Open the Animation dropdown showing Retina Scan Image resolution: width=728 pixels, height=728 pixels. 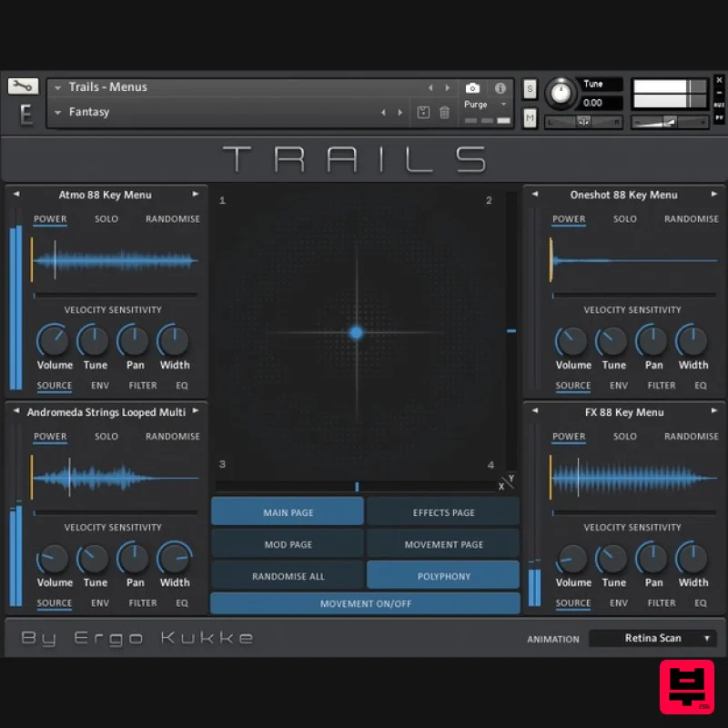coord(652,638)
